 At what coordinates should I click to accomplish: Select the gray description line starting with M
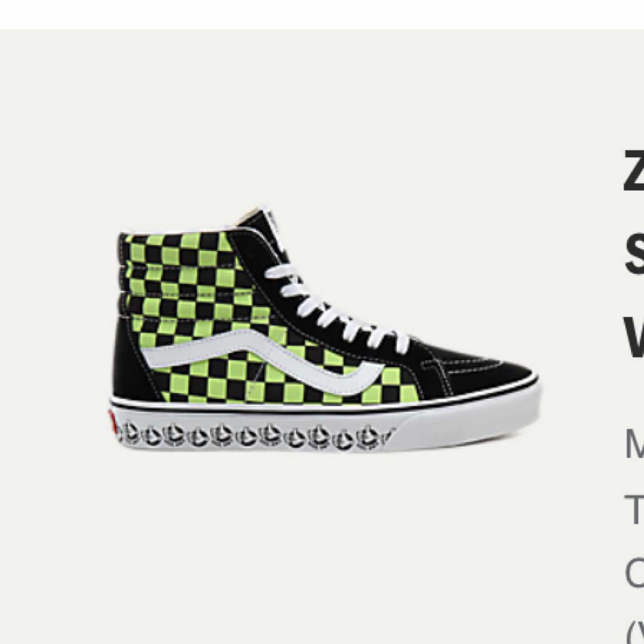coord(634,443)
